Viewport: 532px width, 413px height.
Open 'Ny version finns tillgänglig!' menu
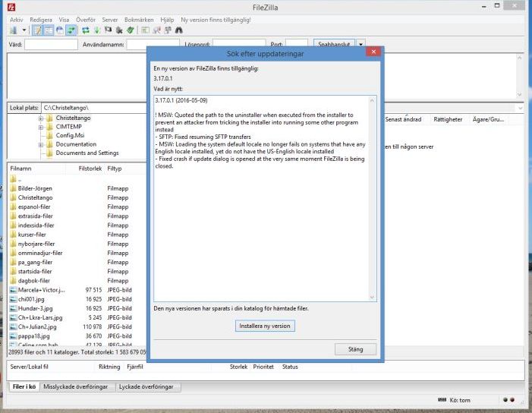216,20
